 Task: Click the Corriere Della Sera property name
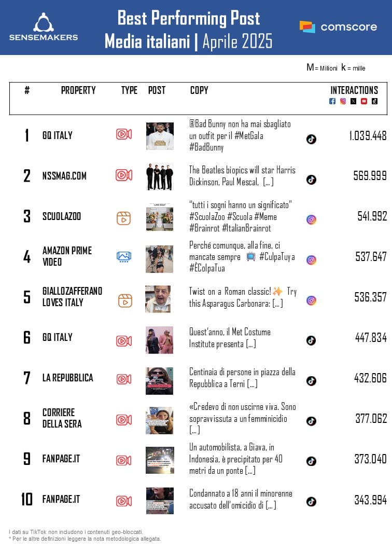(62, 418)
